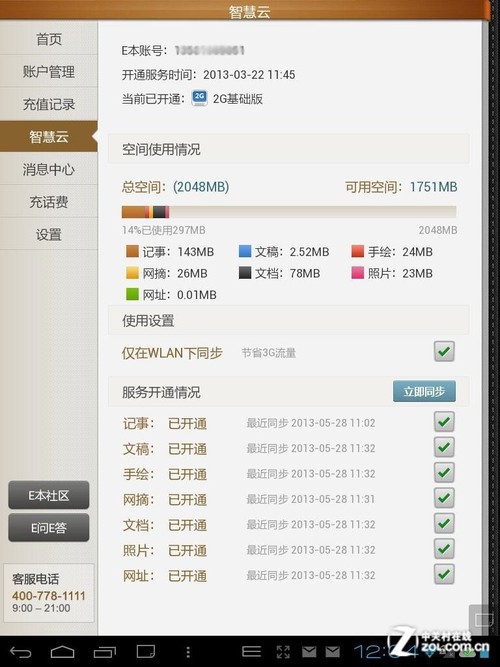Screen dimensions: 500x667
Task: Toggle sync checkbox for 文稿
Action: point(444,448)
